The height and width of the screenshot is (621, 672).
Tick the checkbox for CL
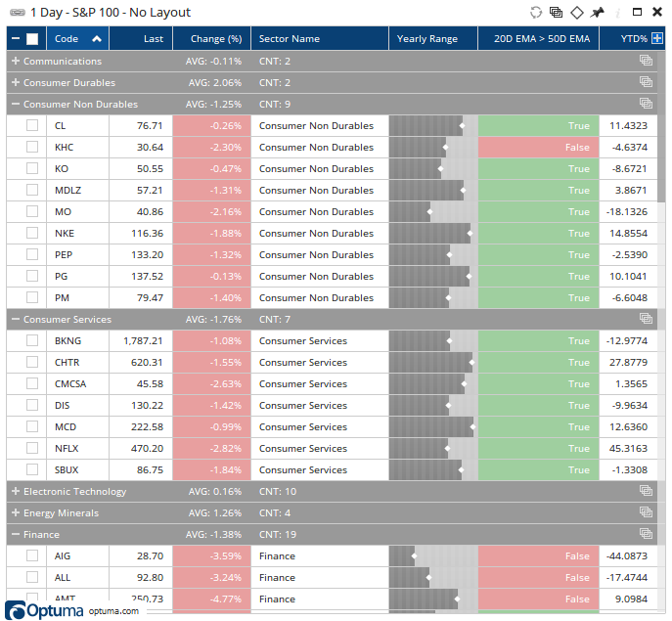(x=32, y=125)
